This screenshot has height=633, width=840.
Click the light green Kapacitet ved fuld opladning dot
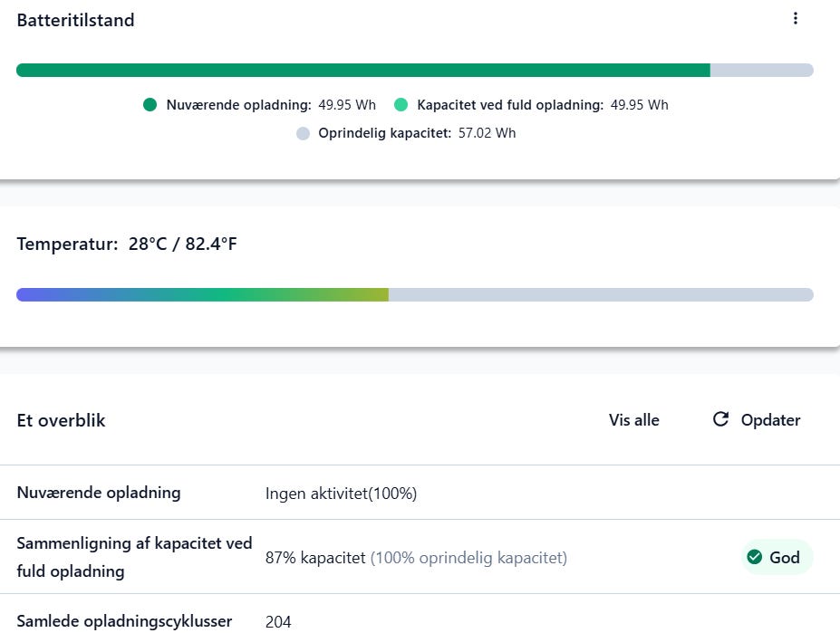point(401,105)
